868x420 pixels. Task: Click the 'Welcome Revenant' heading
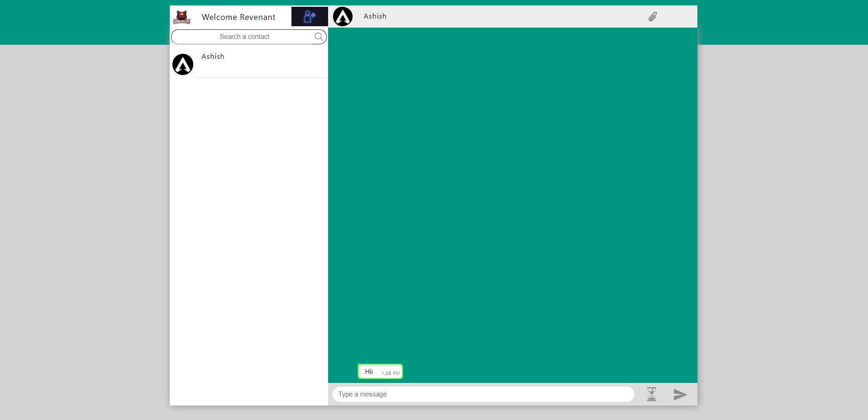point(238,17)
